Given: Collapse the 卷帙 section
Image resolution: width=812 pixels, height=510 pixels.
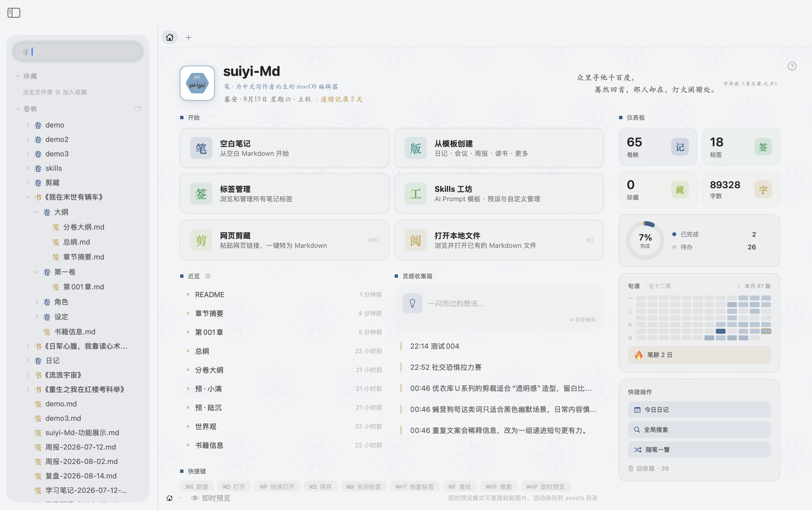Looking at the screenshot, I should (x=18, y=109).
